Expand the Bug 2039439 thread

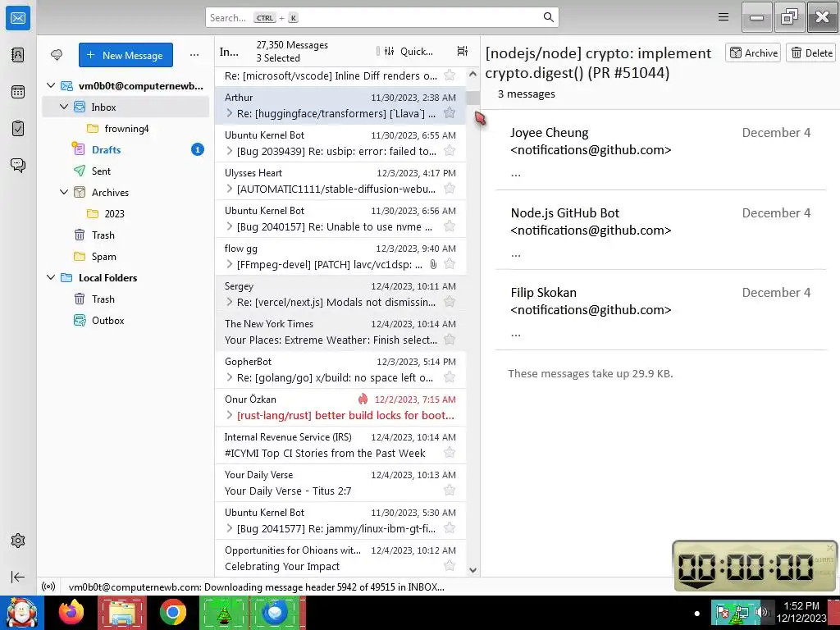pyautogui.click(x=230, y=151)
